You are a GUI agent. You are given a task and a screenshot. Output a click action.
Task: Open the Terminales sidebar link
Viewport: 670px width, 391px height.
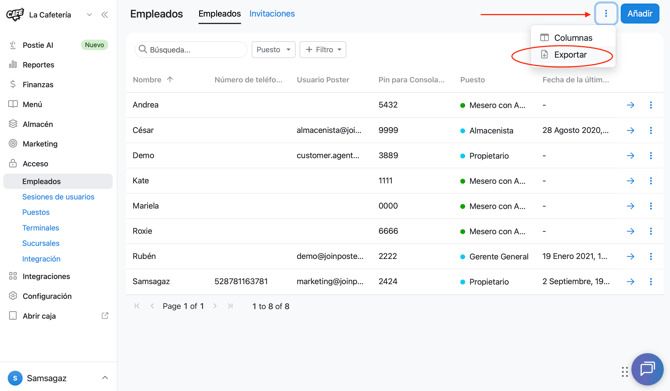[41, 228]
